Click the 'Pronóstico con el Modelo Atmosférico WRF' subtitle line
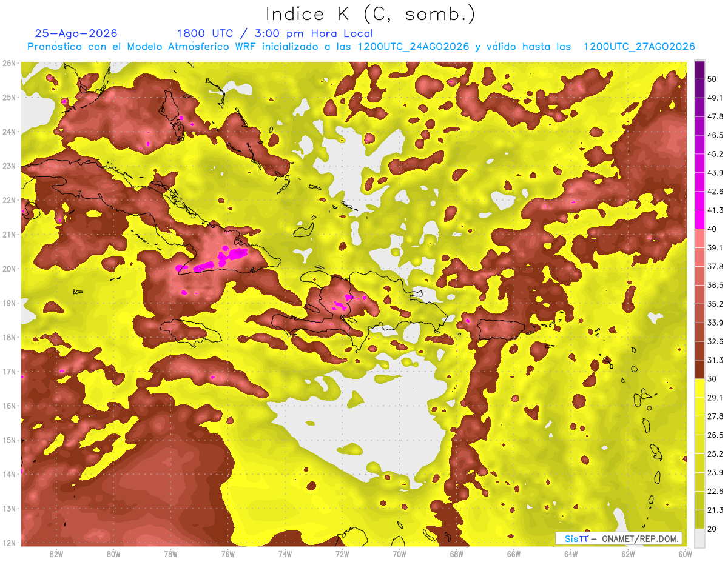This screenshot has width=728, height=562. 361,47
